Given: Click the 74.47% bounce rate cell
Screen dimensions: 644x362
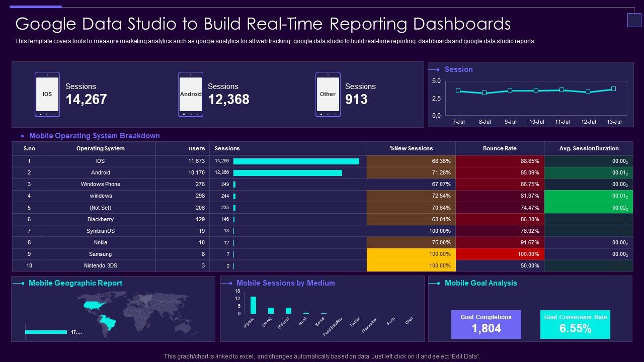Looking at the screenshot, I should point(500,208).
